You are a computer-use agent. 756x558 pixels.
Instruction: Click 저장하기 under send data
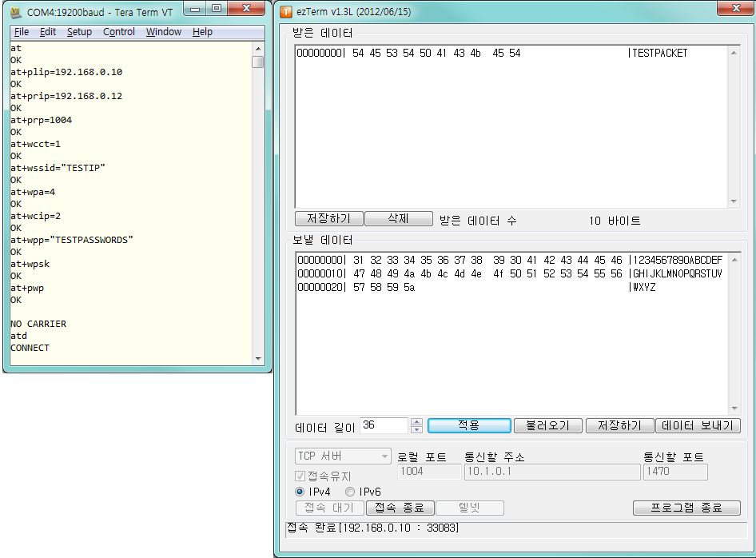(x=619, y=425)
